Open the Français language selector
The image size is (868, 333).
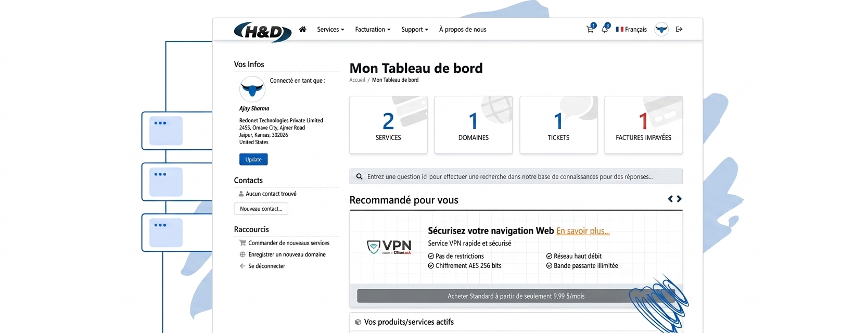631,29
